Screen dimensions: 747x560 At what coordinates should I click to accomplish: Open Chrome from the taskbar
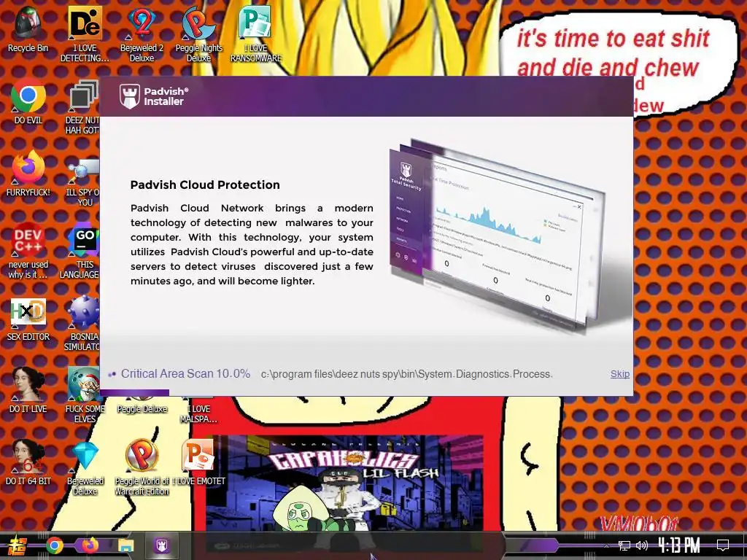54,545
